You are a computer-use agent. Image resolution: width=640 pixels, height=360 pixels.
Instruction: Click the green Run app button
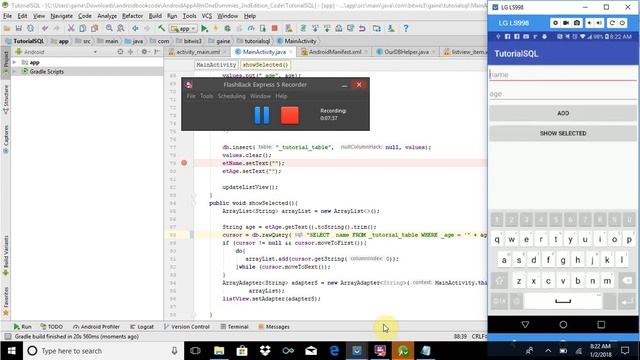pyautogui.click(x=204, y=28)
